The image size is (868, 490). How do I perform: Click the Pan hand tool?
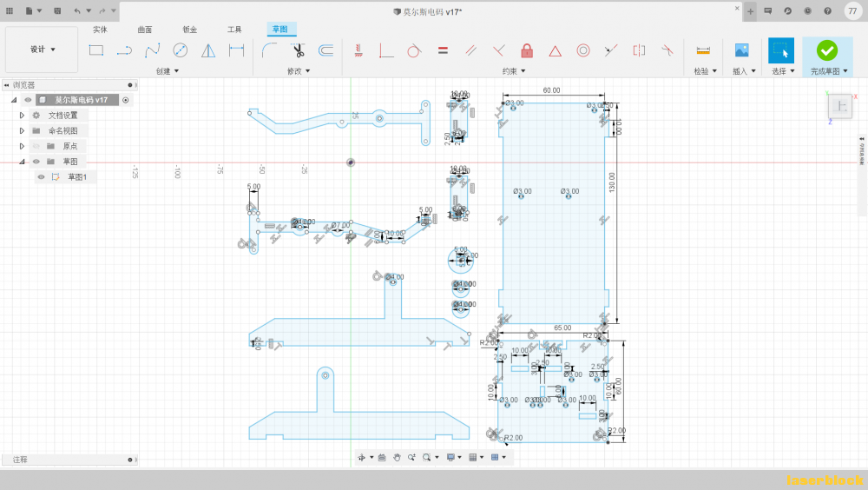pos(397,457)
